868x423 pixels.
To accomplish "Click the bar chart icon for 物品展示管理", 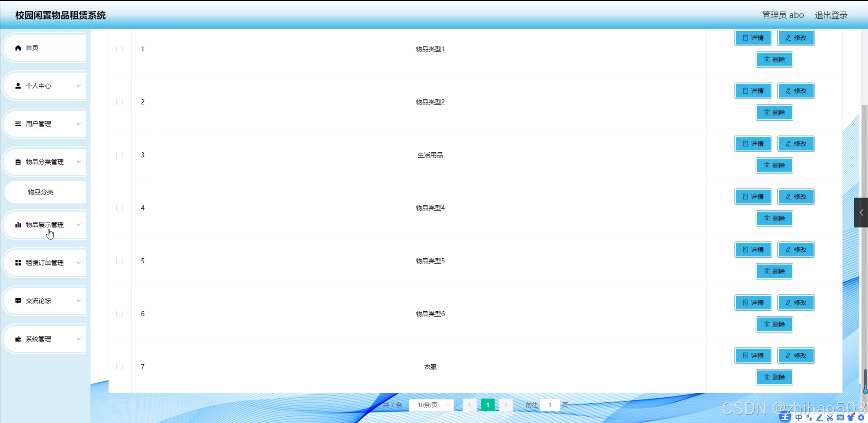I will (18, 225).
